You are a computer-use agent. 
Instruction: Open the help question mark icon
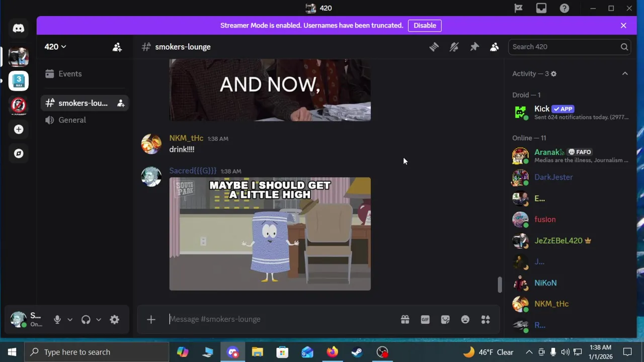coord(565,8)
